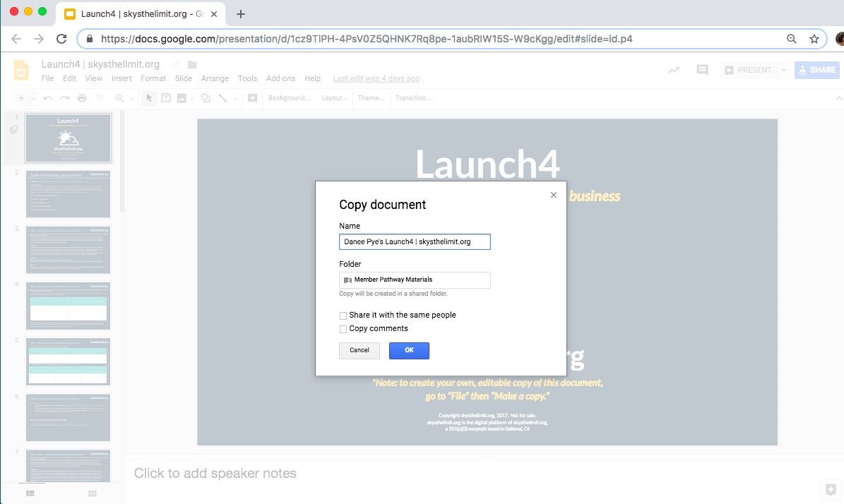
Task: Click the browser address bar URL
Action: 366,39
